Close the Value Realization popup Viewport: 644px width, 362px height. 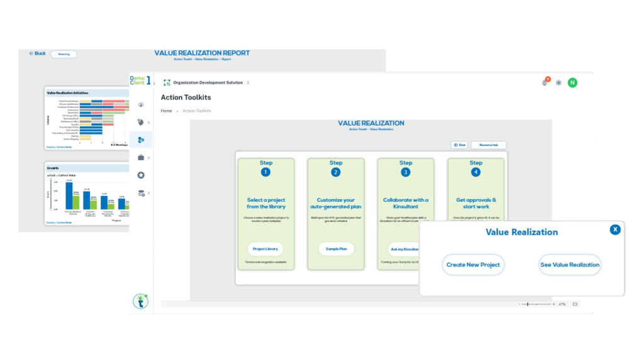[x=615, y=229]
